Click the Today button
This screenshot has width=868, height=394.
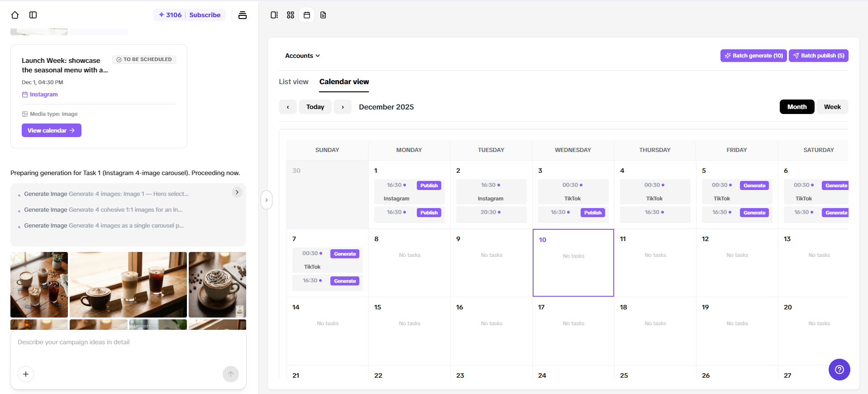[x=315, y=107]
